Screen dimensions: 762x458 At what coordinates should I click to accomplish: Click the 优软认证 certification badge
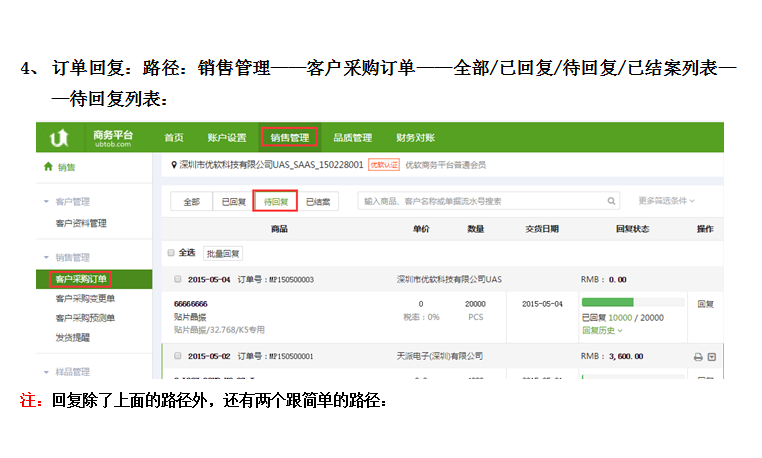[383, 165]
